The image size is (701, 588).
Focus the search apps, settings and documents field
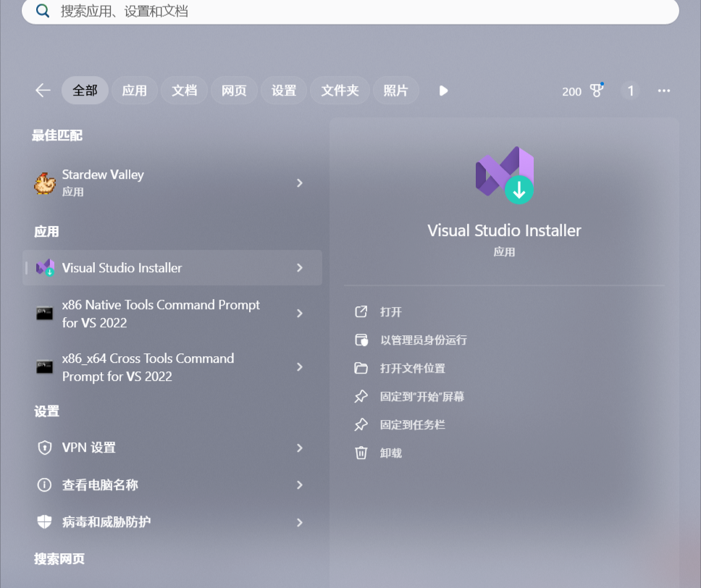point(350,11)
